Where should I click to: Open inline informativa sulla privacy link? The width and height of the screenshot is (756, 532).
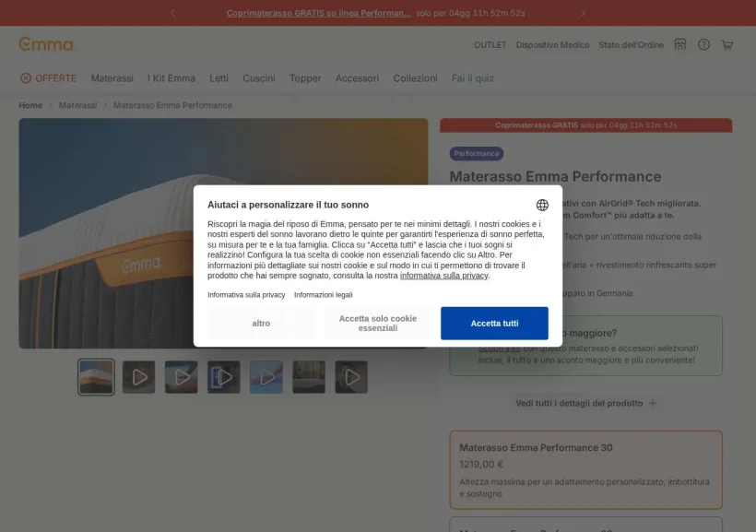tap(443, 276)
